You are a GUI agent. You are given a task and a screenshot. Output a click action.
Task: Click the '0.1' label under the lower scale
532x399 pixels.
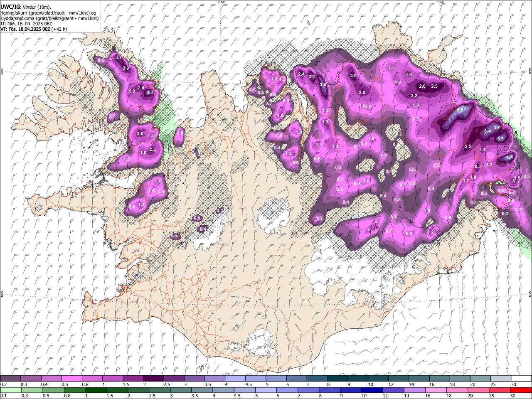click(x=3, y=396)
